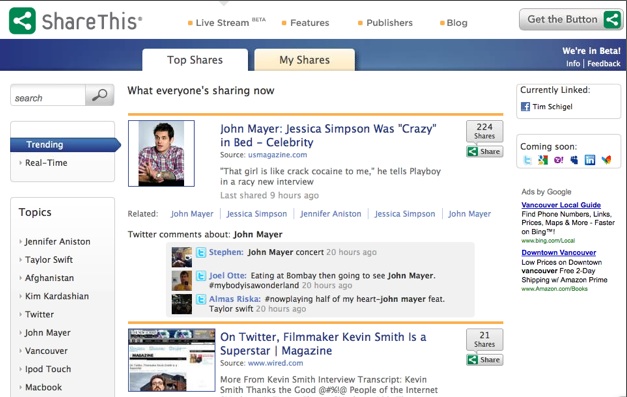Open the Downtown Vancouver ad link
The image size is (627, 397).
coord(559,253)
